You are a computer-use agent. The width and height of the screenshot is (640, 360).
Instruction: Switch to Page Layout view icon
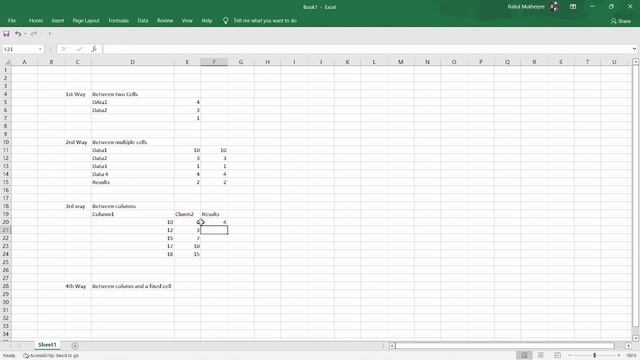tap(541, 356)
